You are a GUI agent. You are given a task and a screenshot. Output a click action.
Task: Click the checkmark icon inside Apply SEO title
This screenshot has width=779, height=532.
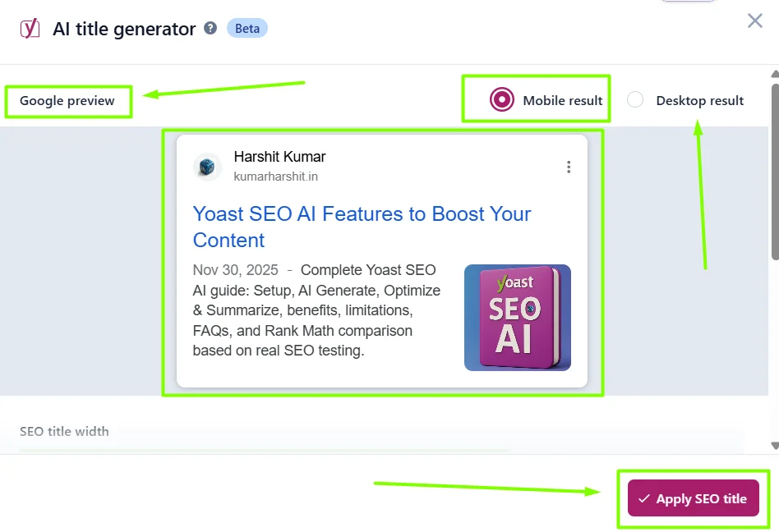click(644, 498)
